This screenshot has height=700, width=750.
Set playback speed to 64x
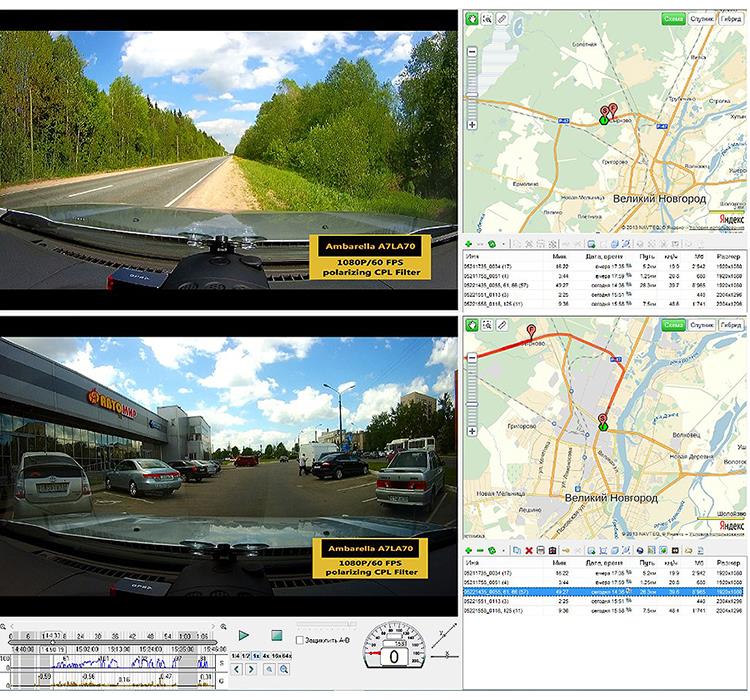[287, 656]
